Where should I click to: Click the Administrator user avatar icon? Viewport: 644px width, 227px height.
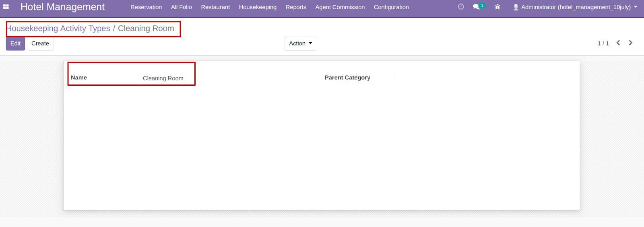tap(516, 7)
